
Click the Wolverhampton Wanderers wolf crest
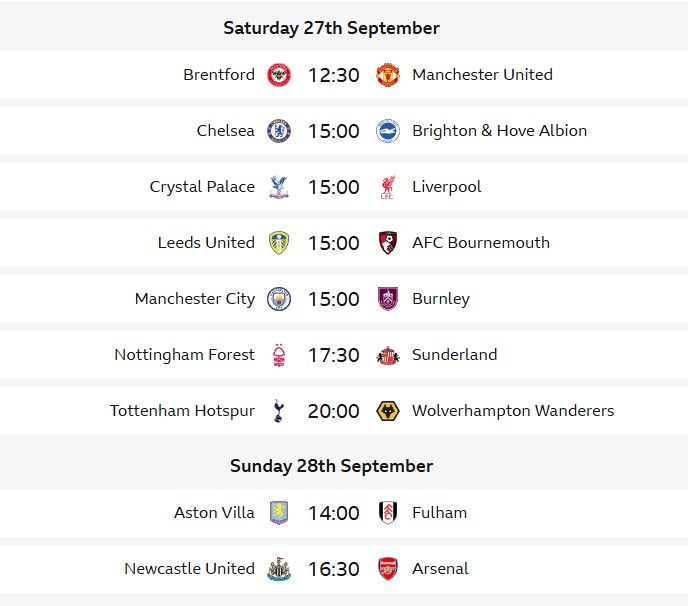(x=388, y=411)
